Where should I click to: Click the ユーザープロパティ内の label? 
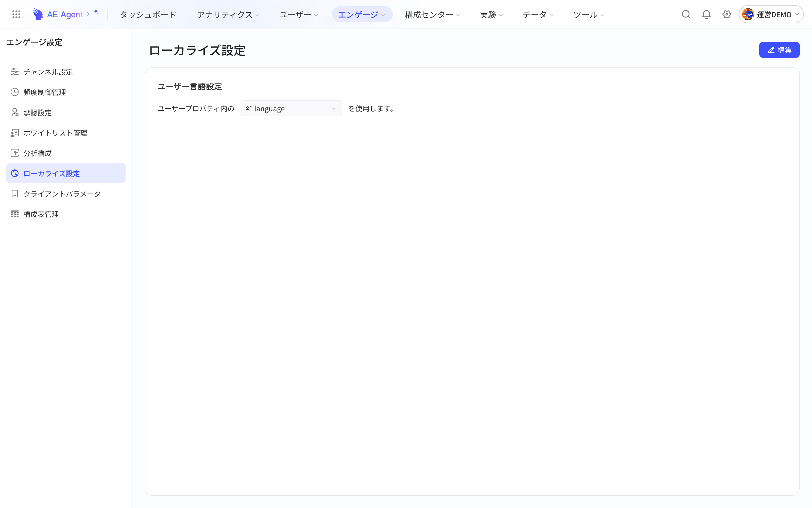click(196, 108)
